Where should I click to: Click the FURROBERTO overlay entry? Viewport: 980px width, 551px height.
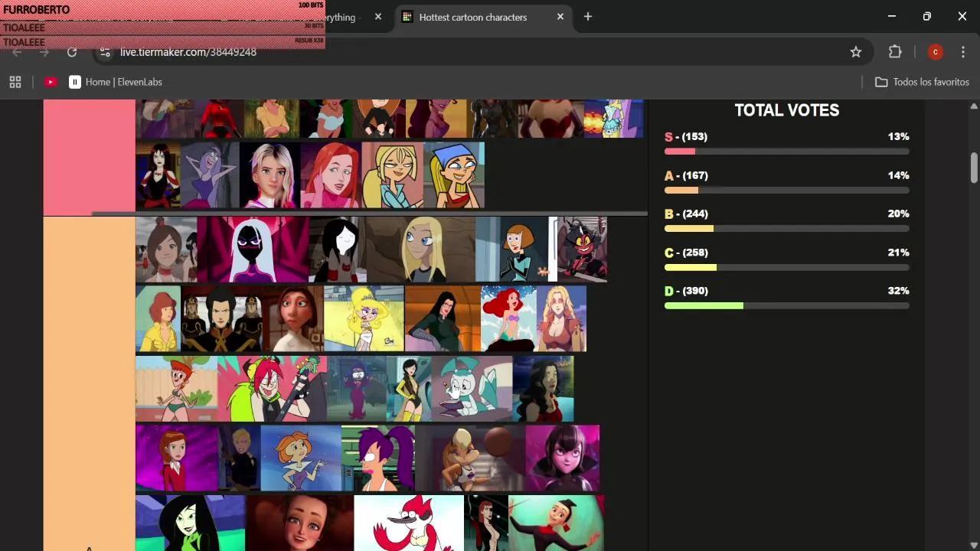point(163,9)
